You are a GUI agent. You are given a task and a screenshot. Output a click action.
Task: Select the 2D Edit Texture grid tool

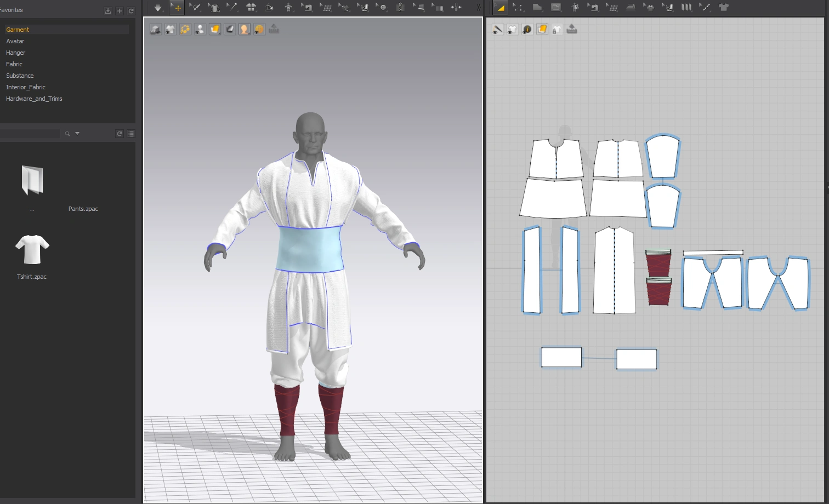612,8
